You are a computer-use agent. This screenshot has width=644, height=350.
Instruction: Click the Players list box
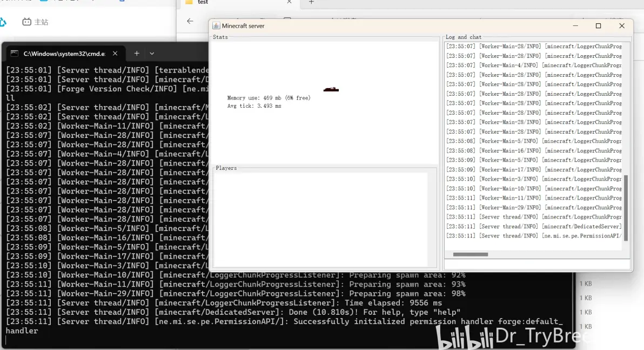[x=320, y=219]
